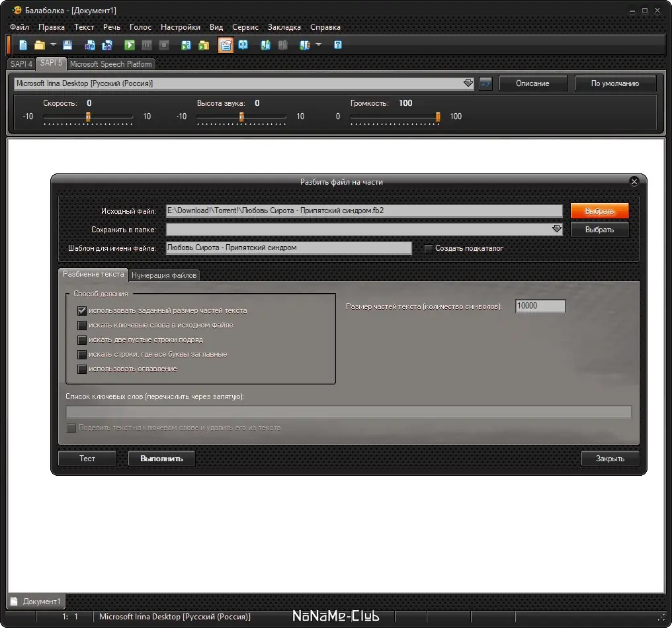This screenshot has width=672, height=628.
Task: Click the open-book AB dictionary icon
Action: pyautogui.click(x=243, y=45)
